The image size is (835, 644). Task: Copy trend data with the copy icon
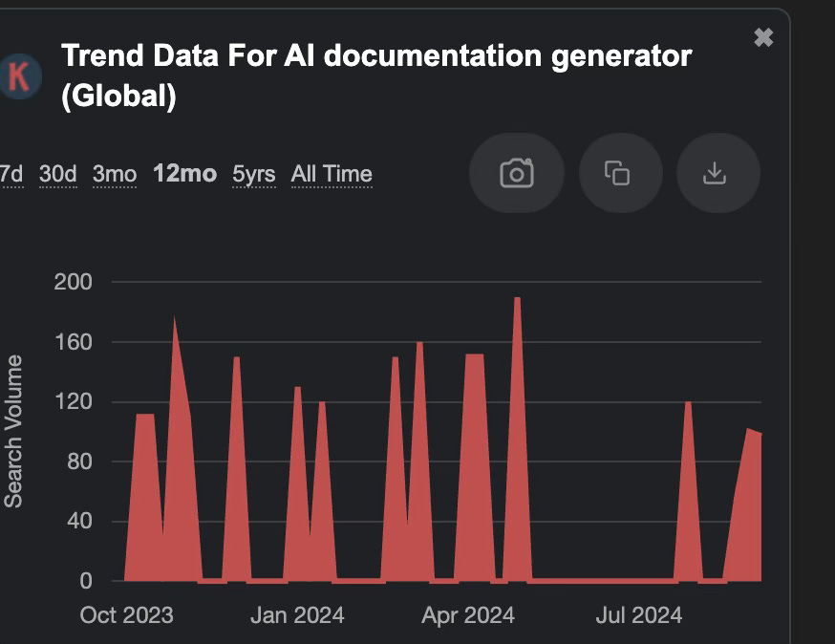pos(620,173)
